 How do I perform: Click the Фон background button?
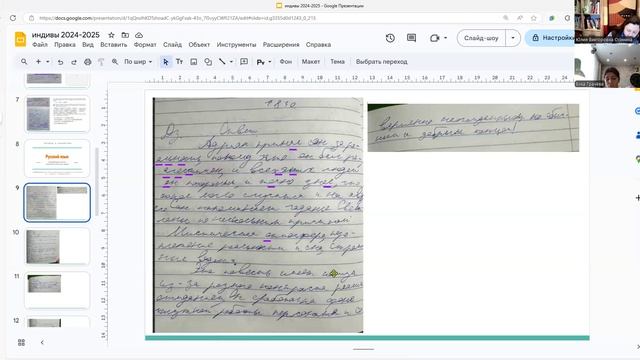click(x=286, y=62)
